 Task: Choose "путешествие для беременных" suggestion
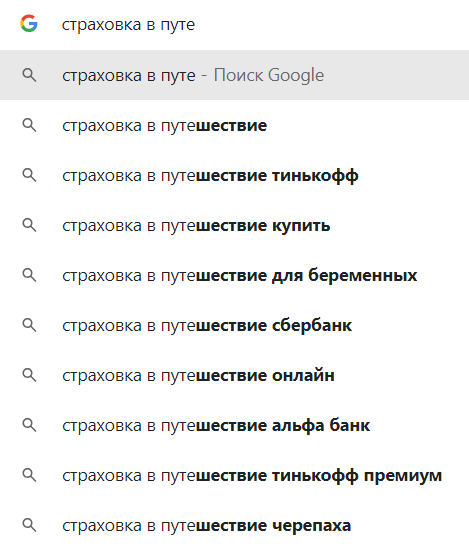point(234,275)
